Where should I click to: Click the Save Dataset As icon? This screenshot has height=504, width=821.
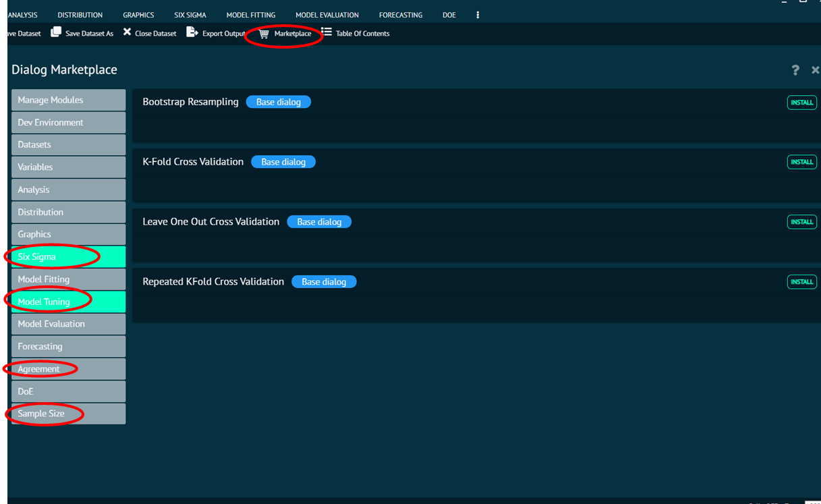[56, 32]
